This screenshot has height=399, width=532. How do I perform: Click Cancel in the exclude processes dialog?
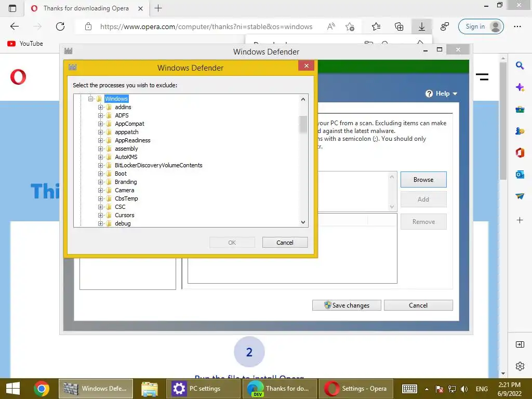[285, 243]
